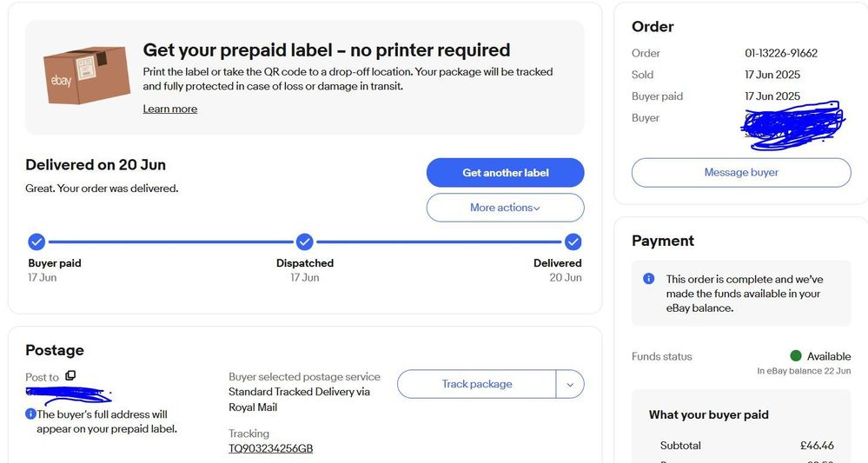Open the Learn more link
The image size is (868, 463).
point(170,109)
